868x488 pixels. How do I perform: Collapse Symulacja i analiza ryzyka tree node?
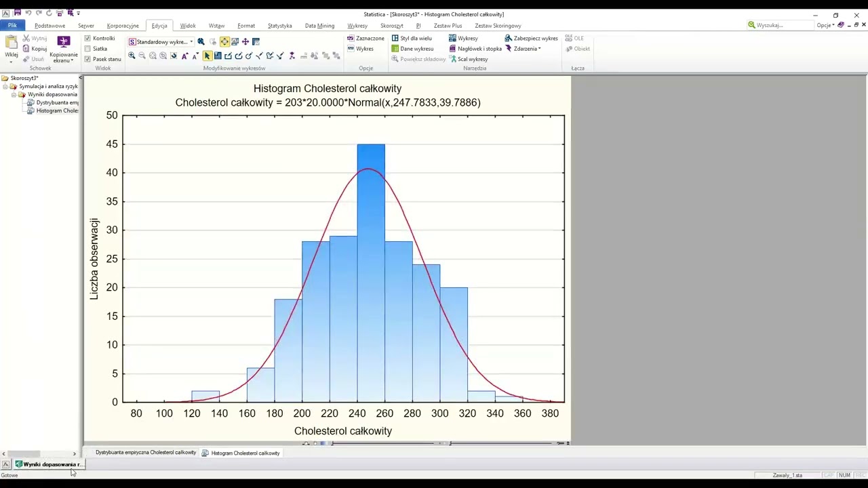pos(5,86)
